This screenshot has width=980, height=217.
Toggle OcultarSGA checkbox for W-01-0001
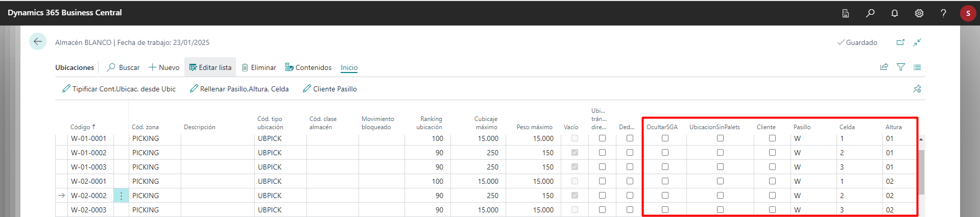[x=665, y=138]
